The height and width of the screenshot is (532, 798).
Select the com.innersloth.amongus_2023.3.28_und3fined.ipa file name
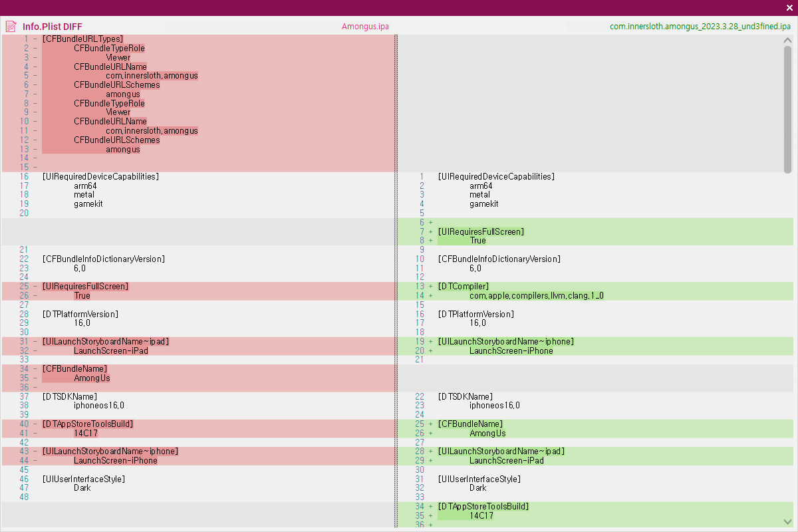click(700, 27)
